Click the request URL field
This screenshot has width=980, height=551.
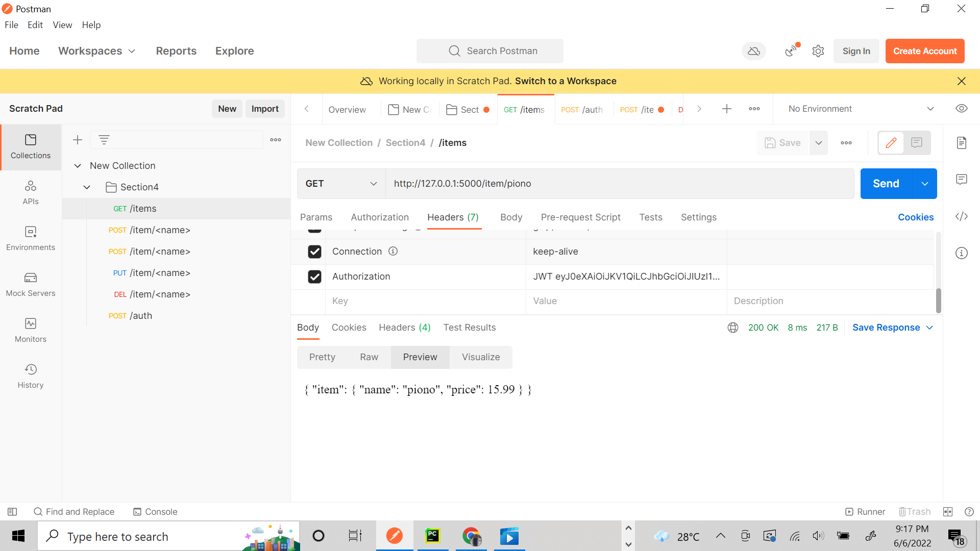[620, 184]
